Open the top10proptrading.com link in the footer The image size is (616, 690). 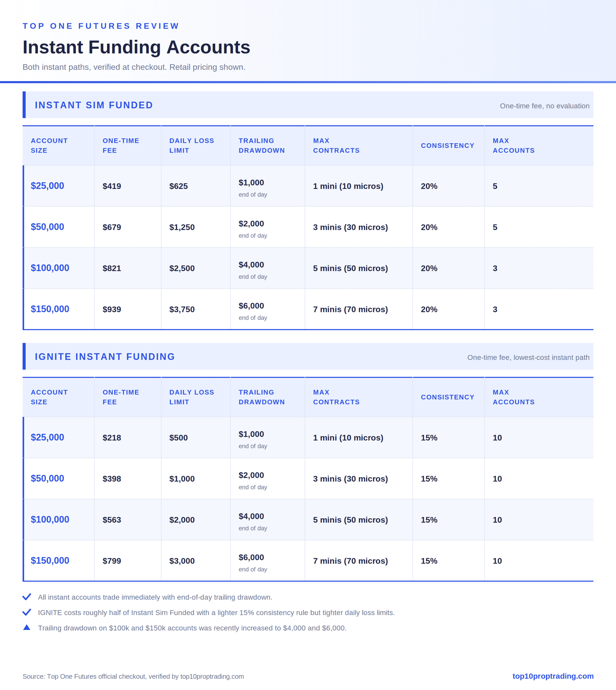553,676
